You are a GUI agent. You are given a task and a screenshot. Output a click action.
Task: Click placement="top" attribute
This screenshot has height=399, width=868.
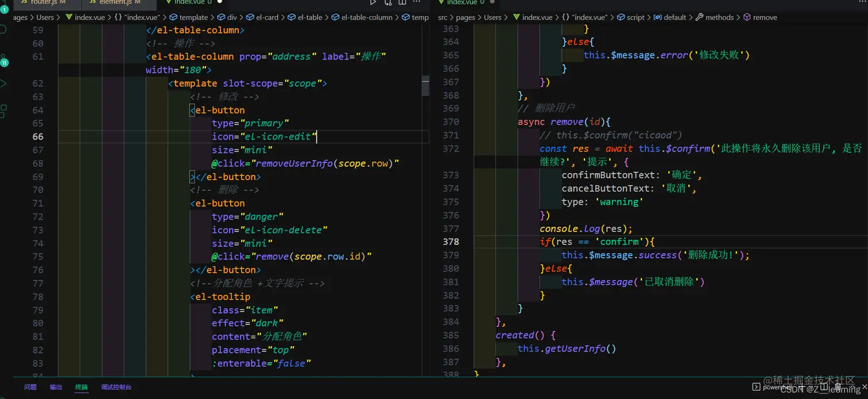pos(253,350)
